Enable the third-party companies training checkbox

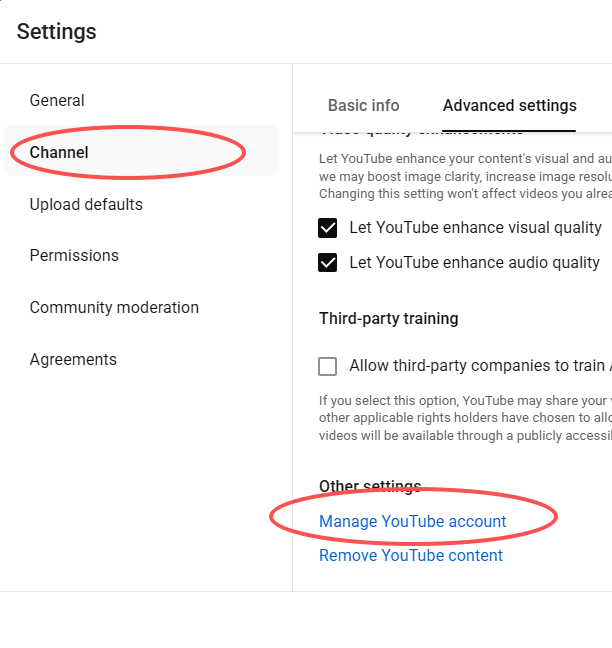[328, 367]
